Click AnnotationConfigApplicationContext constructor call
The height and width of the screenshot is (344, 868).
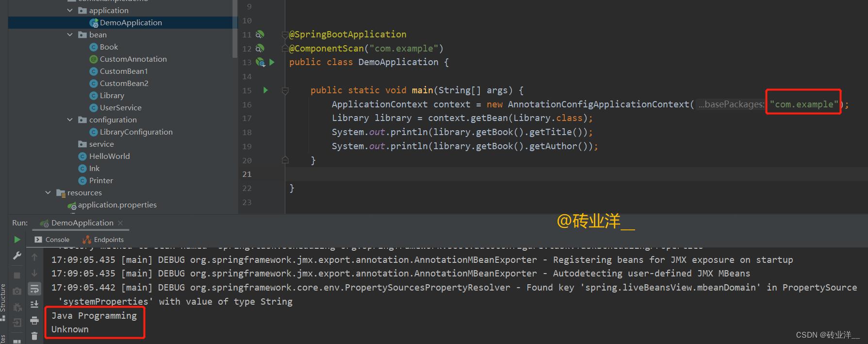[598, 104]
